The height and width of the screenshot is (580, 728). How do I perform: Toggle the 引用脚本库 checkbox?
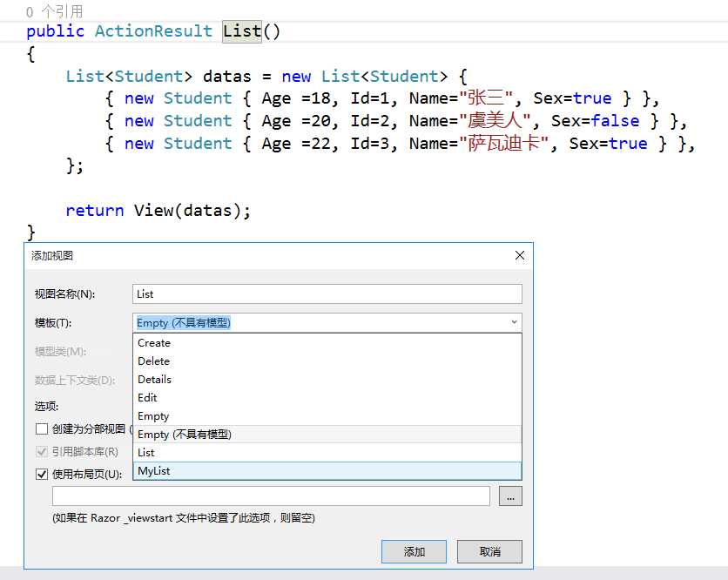[42, 451]
